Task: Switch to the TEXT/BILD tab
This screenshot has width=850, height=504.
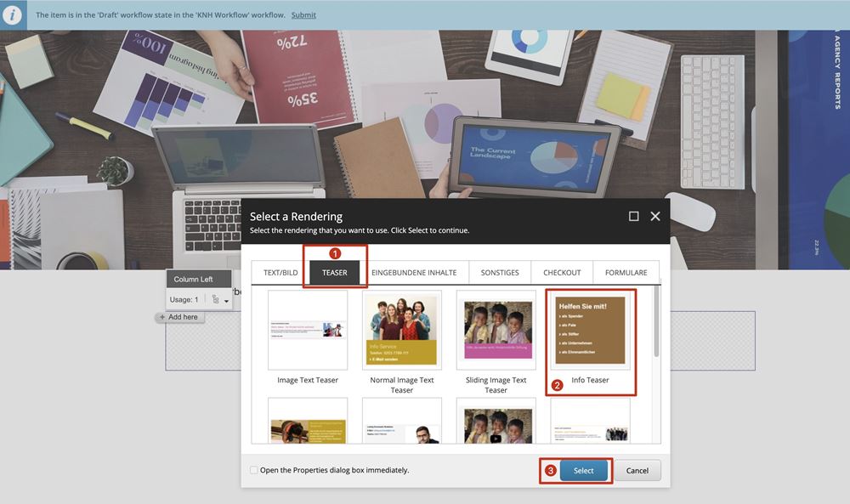Action: click(x=280, y=273)
